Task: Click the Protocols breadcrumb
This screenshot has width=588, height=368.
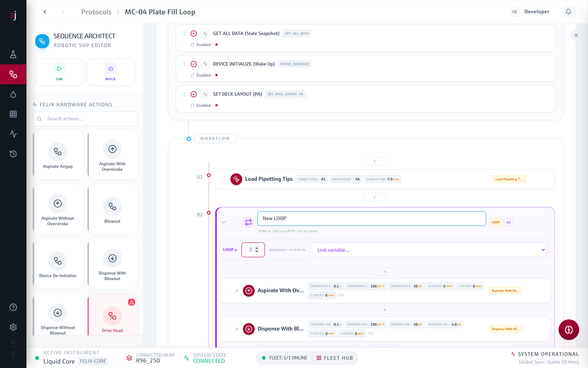Action: pyautogui.click(x=96, y=12)
